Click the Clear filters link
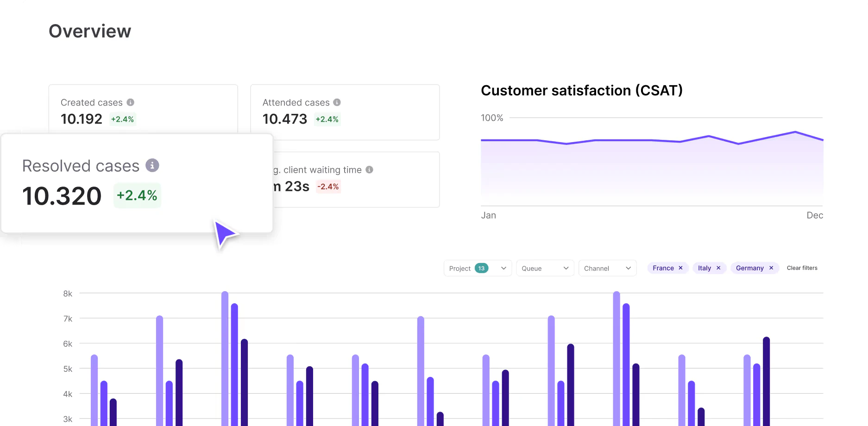Viewport: 868px width, 426px height. tap(802, 268)
